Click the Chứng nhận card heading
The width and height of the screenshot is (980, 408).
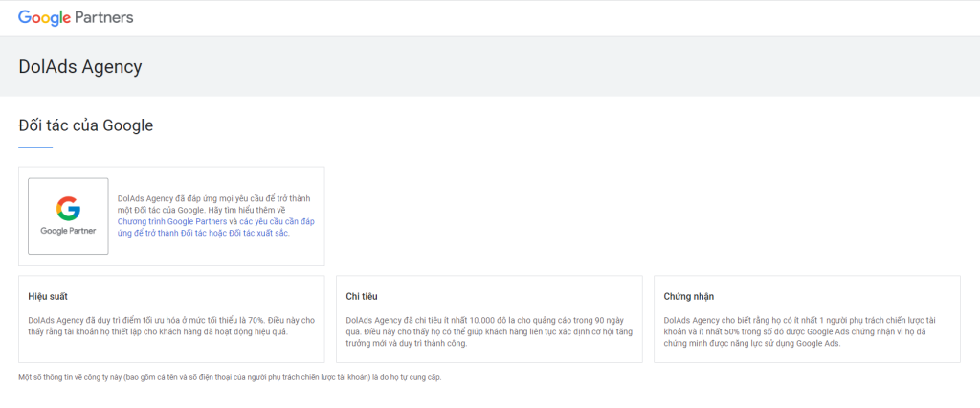(689, 296)
